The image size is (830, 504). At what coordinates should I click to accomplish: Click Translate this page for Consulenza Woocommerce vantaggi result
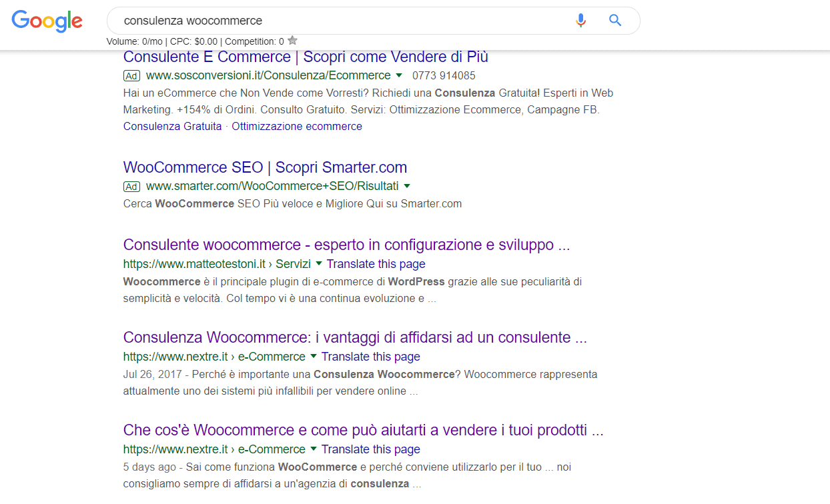371,357
